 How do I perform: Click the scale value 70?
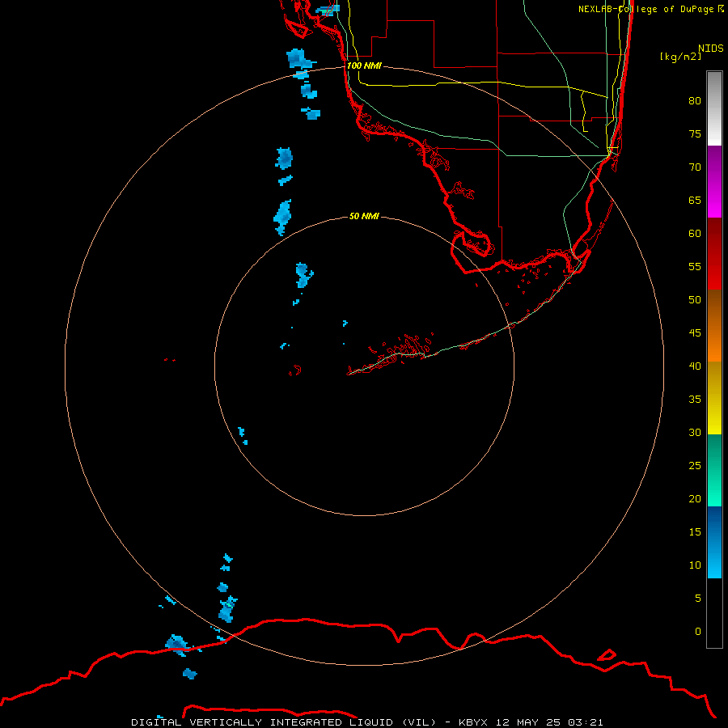695,167
